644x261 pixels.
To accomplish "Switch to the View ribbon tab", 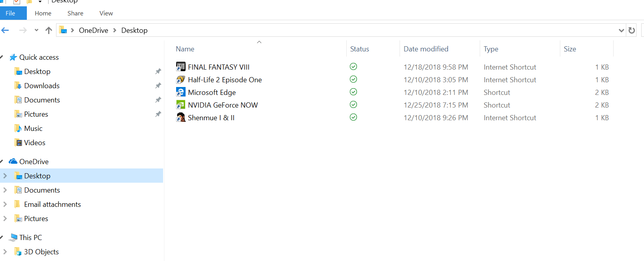I will tap(106, 13).
